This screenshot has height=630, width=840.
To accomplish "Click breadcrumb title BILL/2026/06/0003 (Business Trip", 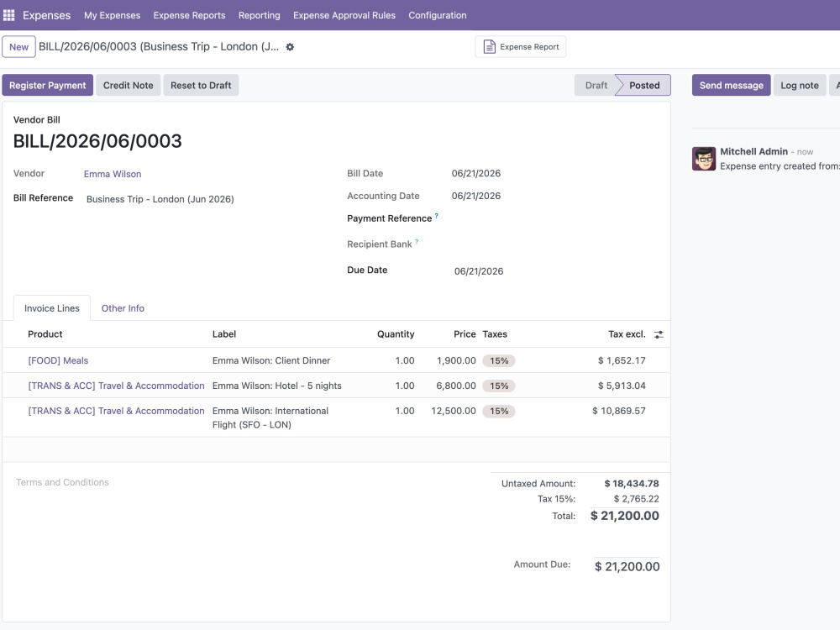I will [x=159, y=46].
